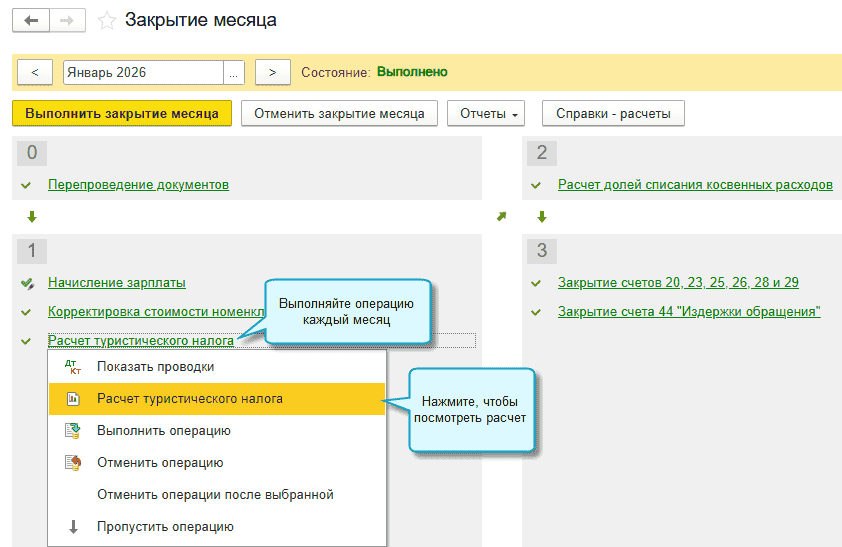
Task: Choose Выполнить операцию menu item
Action: pyautogui.click(x=217, y=431)
